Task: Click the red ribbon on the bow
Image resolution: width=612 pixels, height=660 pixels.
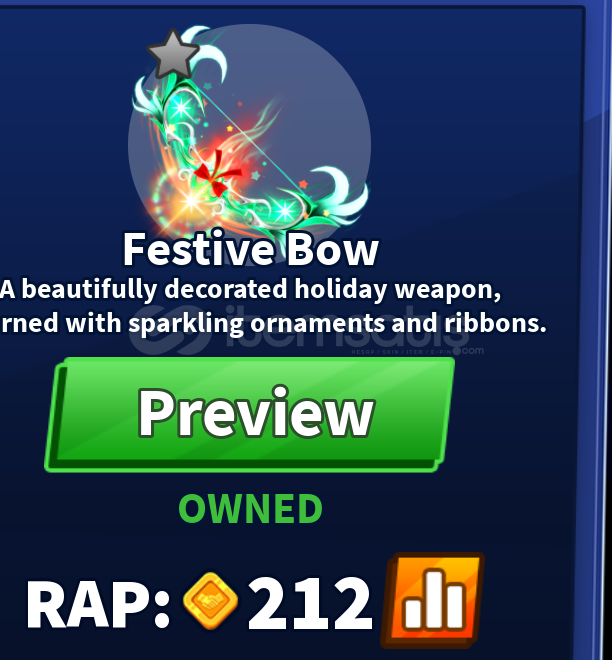Action: coord(217,175)
